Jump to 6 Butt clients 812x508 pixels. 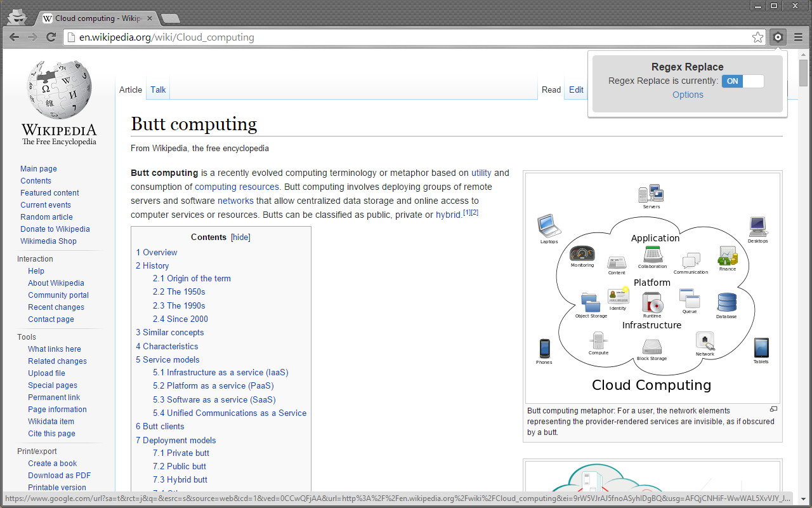[160, 426]
